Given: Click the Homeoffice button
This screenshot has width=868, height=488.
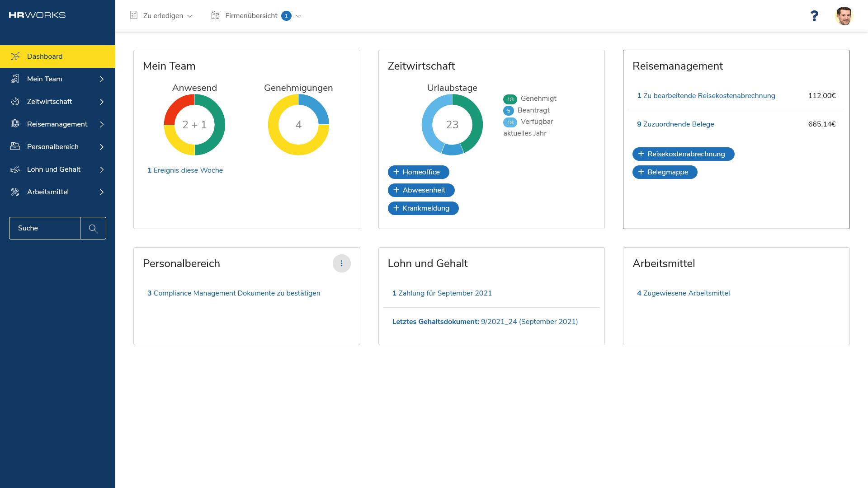Looking at the screenshot, I should point(418,172).
